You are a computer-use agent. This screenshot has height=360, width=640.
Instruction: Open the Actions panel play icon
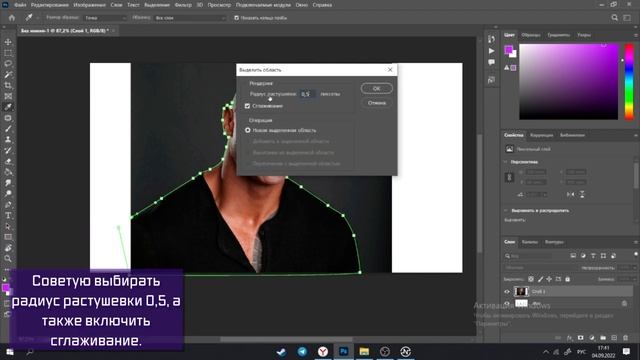coord(491,51)
